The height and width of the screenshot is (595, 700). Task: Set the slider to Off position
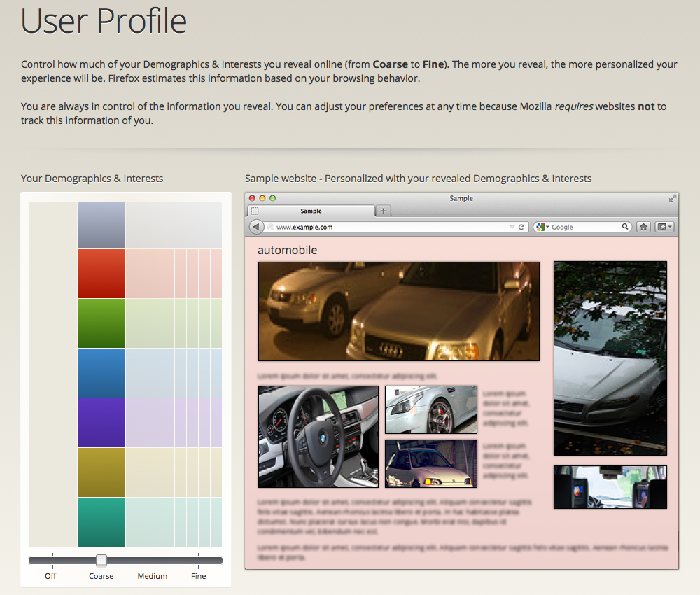[x=52, y=560]
